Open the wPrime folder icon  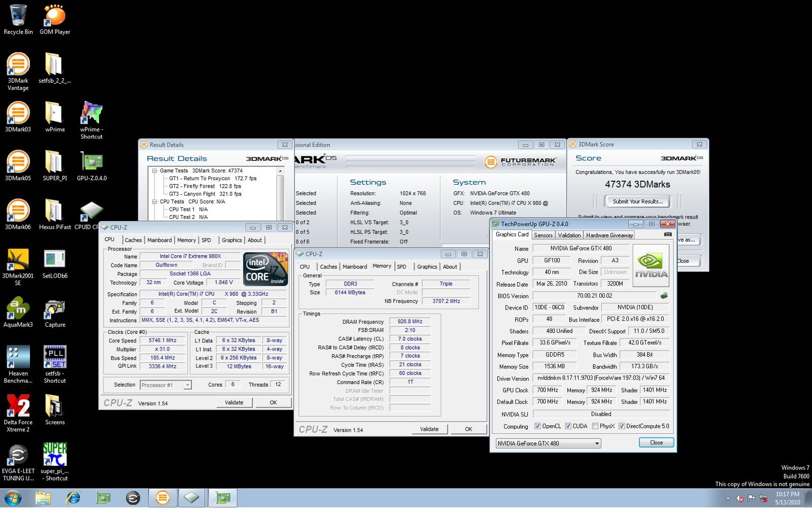tap(55, 117)
